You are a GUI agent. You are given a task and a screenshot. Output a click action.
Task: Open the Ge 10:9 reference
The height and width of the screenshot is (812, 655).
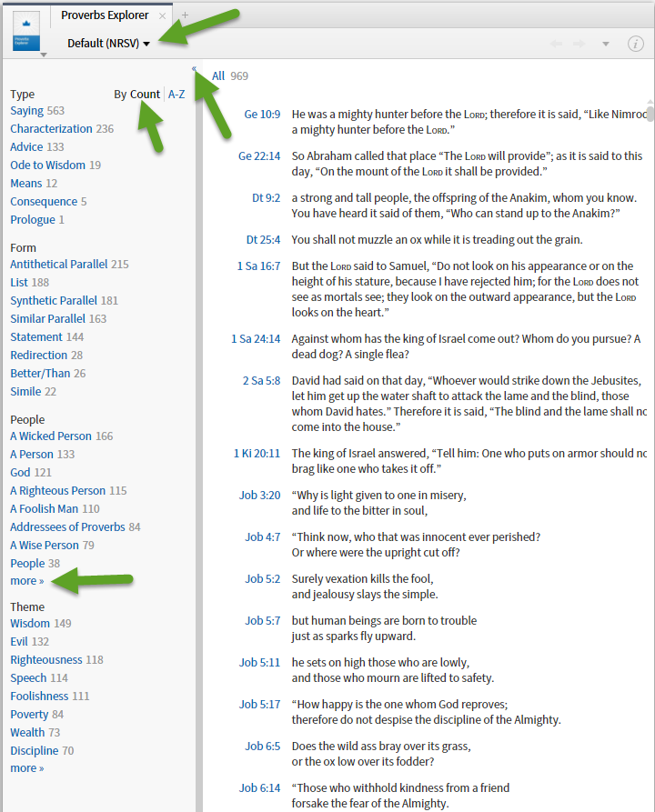click(x=262, y=115)
